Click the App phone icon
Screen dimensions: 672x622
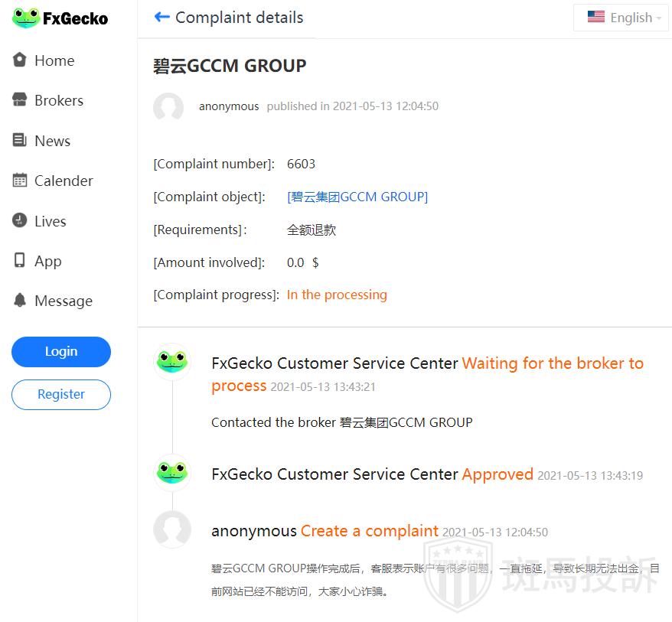20,261
